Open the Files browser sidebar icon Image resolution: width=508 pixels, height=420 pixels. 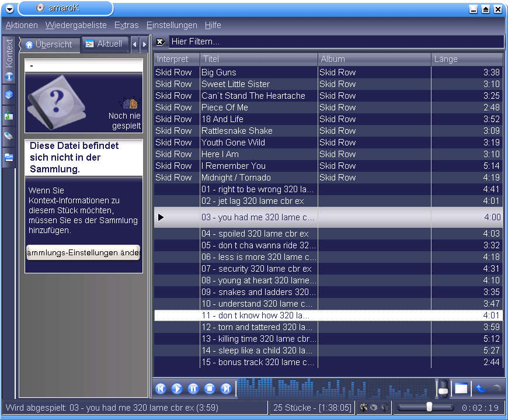pos(9,157)
